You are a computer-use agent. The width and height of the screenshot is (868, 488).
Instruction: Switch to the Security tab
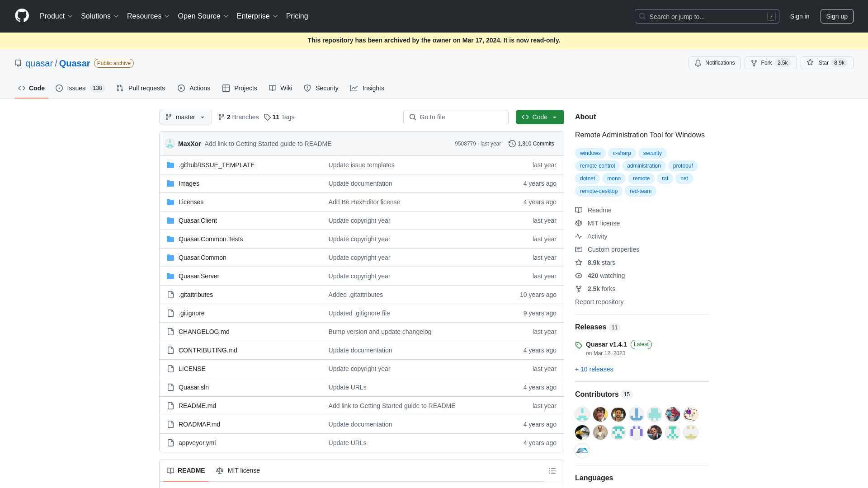pos(321,88)
